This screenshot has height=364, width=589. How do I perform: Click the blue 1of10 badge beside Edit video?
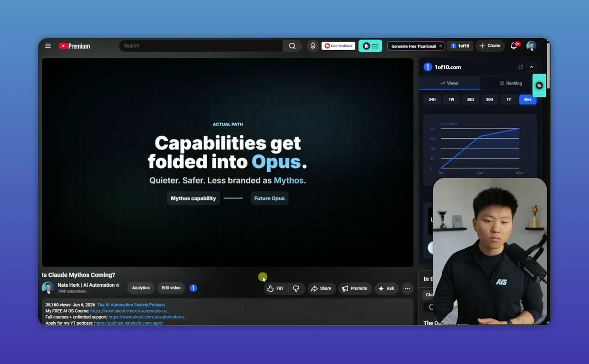click(x=193, y=288)
